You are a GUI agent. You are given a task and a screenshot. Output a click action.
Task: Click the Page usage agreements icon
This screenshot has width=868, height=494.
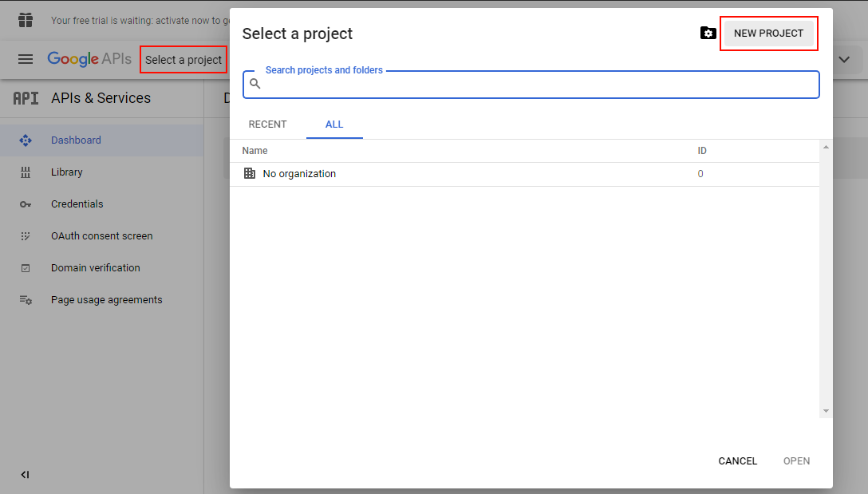26,300
